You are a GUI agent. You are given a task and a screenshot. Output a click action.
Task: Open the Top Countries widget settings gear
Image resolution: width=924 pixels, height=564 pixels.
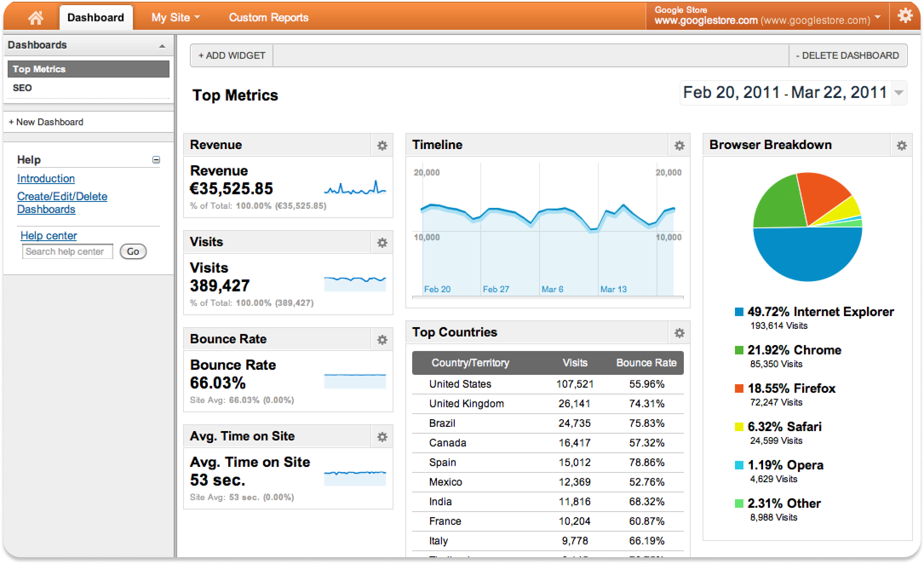tap(679, 333)
